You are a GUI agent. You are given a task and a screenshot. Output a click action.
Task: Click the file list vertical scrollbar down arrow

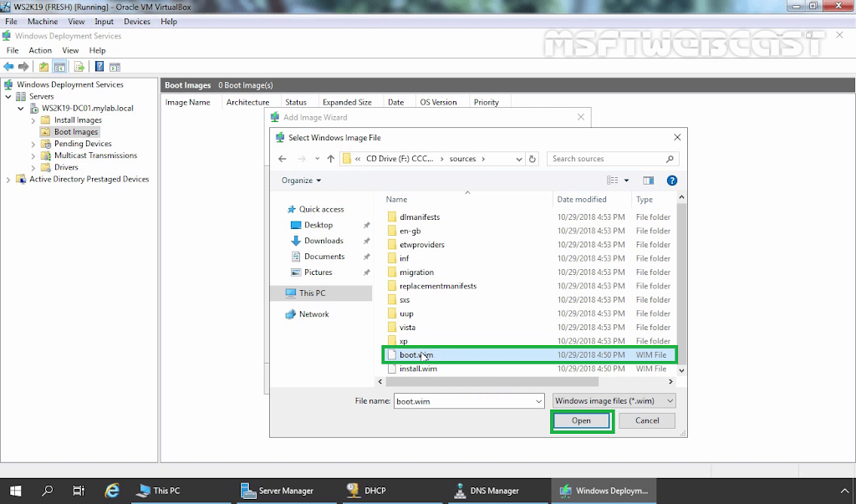681,370
